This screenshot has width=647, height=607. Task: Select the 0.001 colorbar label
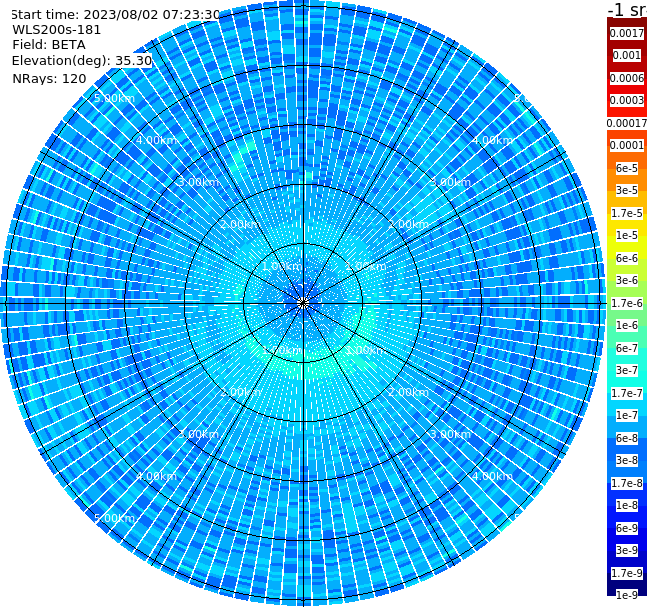[x=627, y=55]
